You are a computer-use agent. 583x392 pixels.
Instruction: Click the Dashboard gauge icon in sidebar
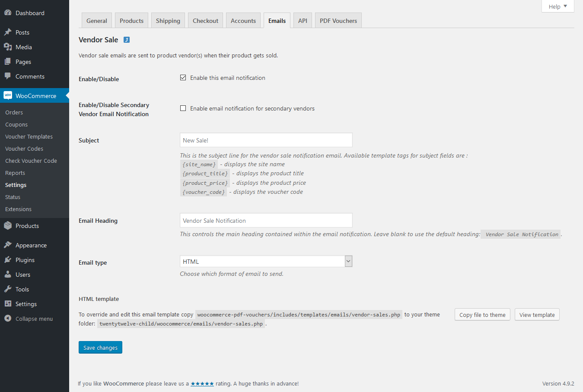click(x=8, y=13)
